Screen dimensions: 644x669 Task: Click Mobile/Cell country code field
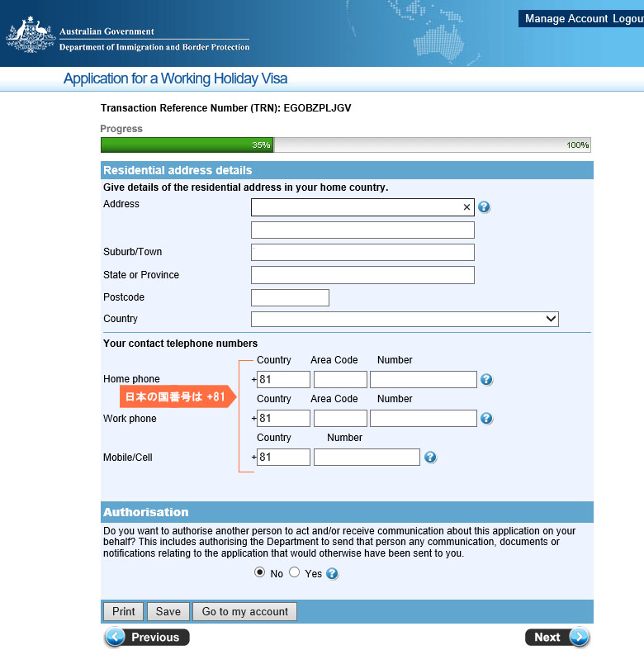283,457
